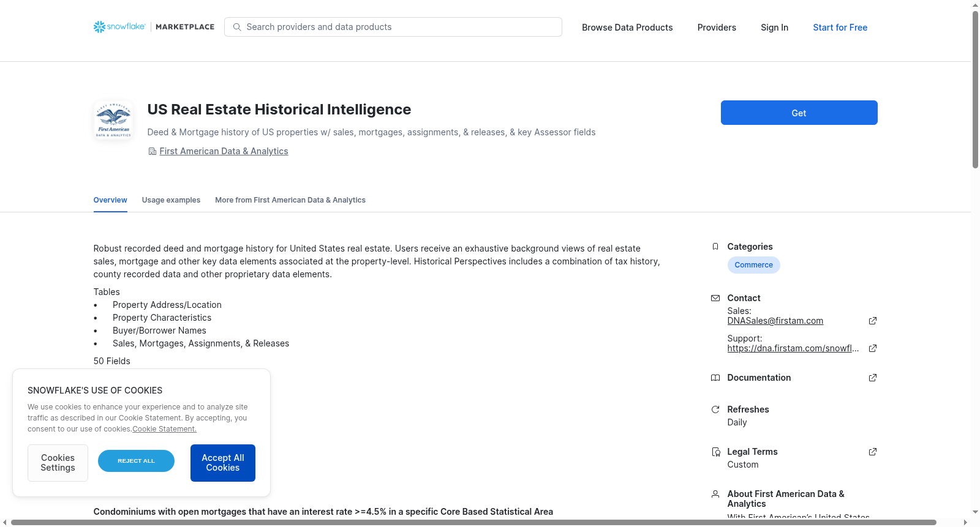Click Sign In
Image resolution: width=980 pixels, height=527 pixels.
tap(774, 28)
